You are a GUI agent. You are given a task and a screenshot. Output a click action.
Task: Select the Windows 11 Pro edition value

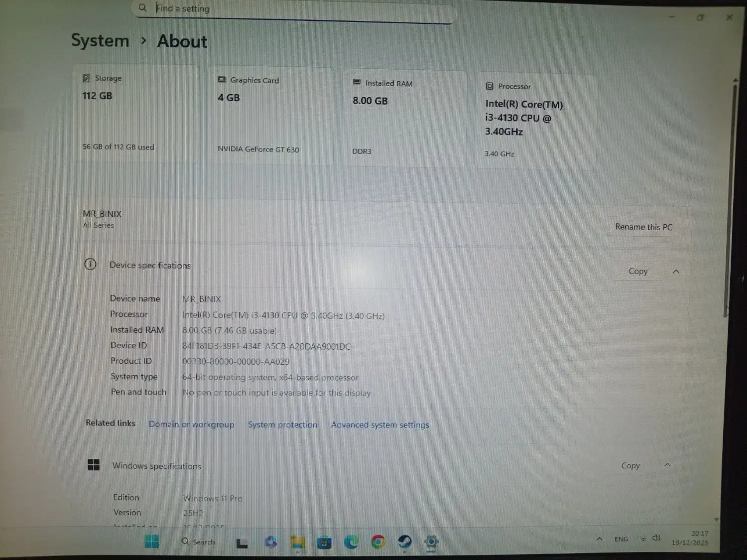pos(213,498)
